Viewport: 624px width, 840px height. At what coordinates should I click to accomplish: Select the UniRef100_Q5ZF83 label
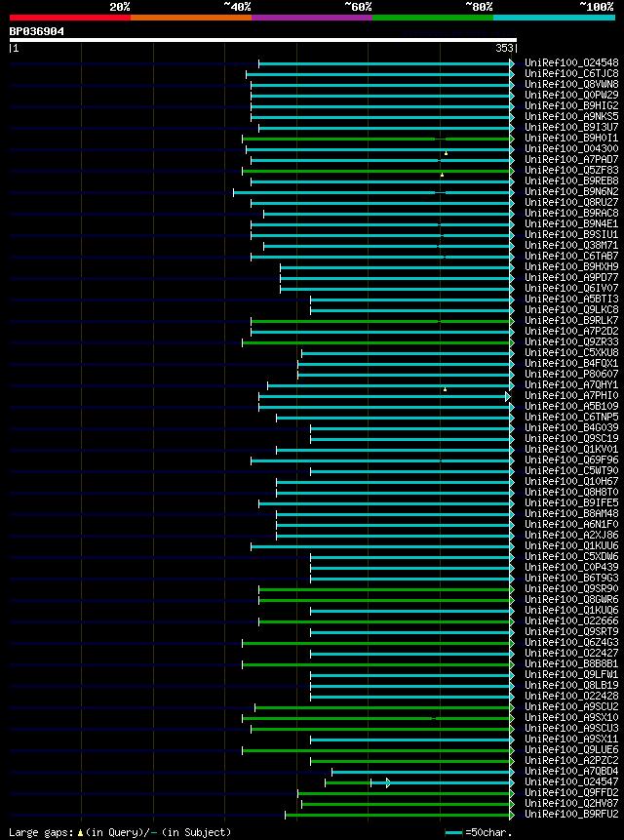pos(571,170)
